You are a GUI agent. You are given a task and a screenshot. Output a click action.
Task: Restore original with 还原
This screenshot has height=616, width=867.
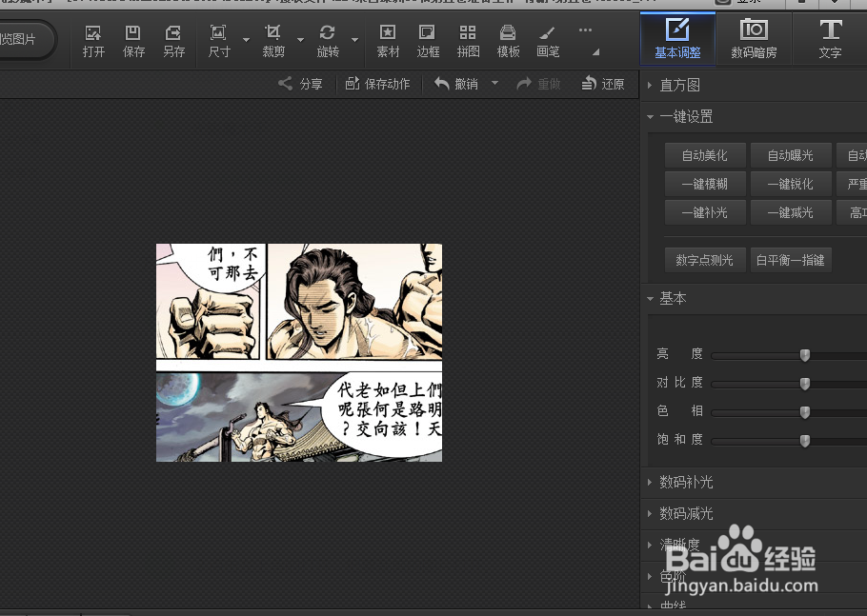click(603, 84)
